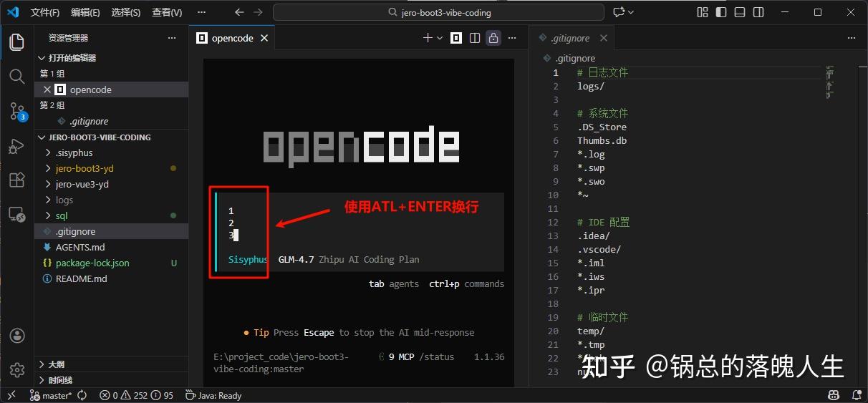Open problems count 0 252 95

click(x=136, y=395)
